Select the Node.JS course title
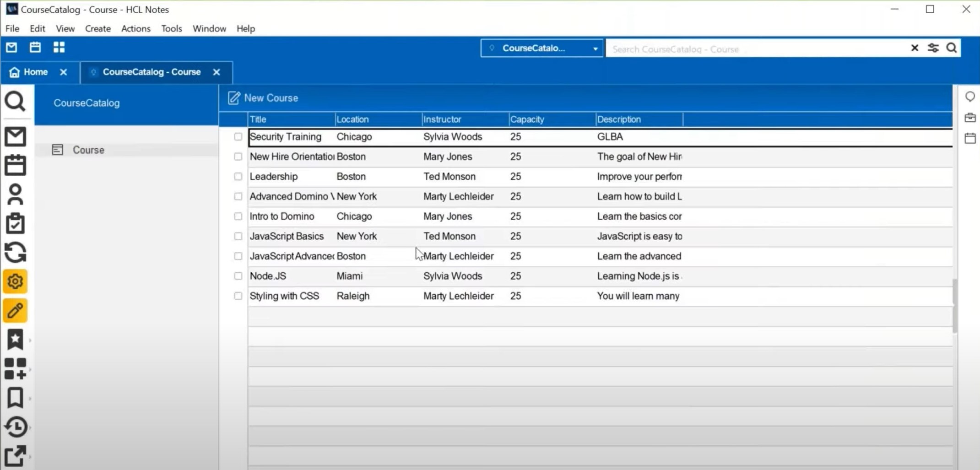The image size is (980, 470). [x=268, y=276]
